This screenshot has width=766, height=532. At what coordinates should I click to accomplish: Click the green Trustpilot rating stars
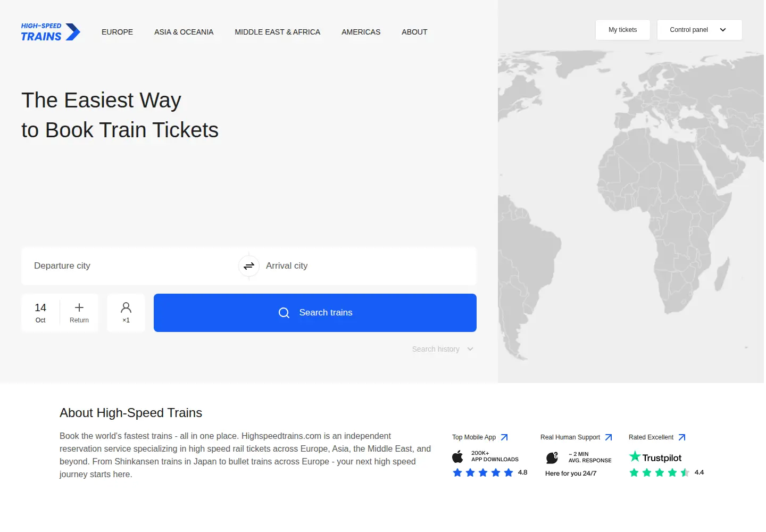click(x=660, y=472)
